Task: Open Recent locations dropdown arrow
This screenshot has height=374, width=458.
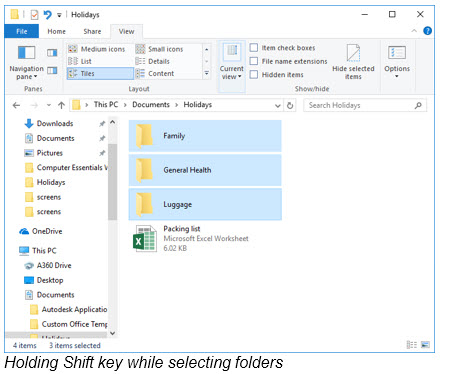Action: (x=49, y=105)
